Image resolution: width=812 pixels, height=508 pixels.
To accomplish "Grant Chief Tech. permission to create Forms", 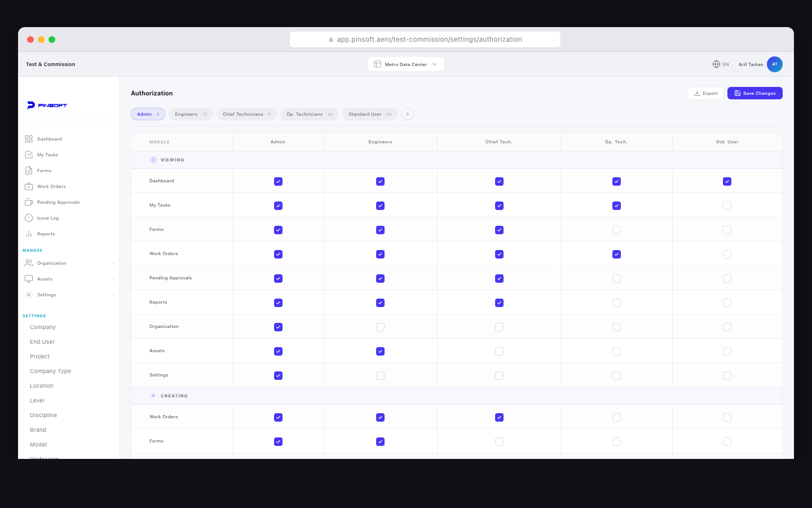I will pyautogui.click(x=499, y=441).
